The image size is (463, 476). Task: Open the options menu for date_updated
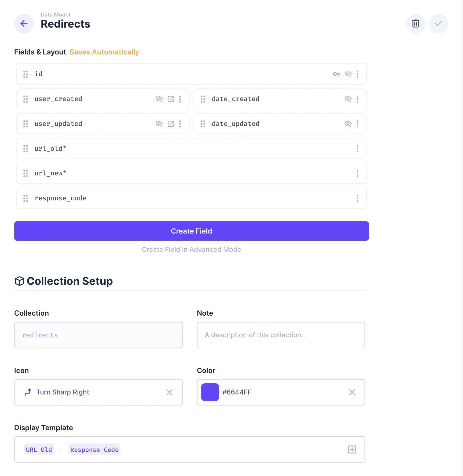coord(358,124)
